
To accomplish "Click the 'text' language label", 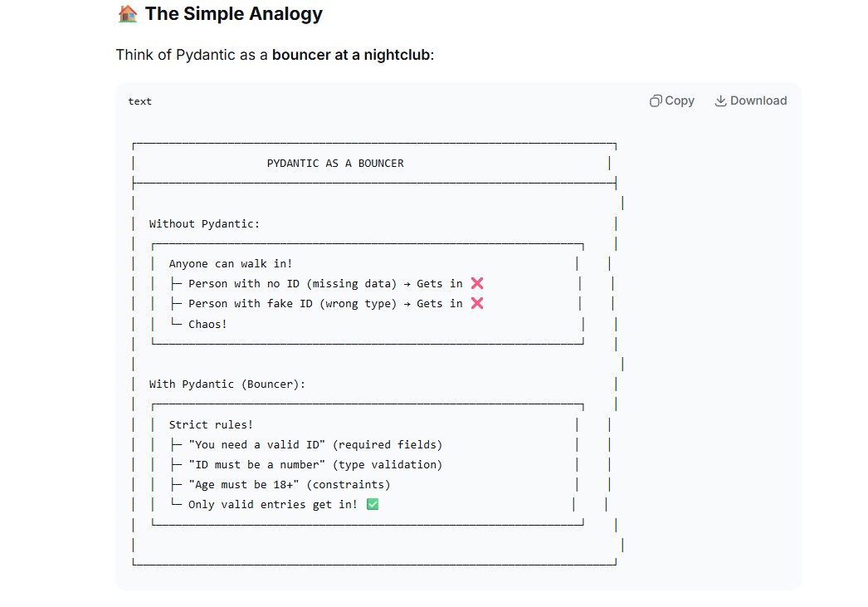I will (x=140, y=101).
